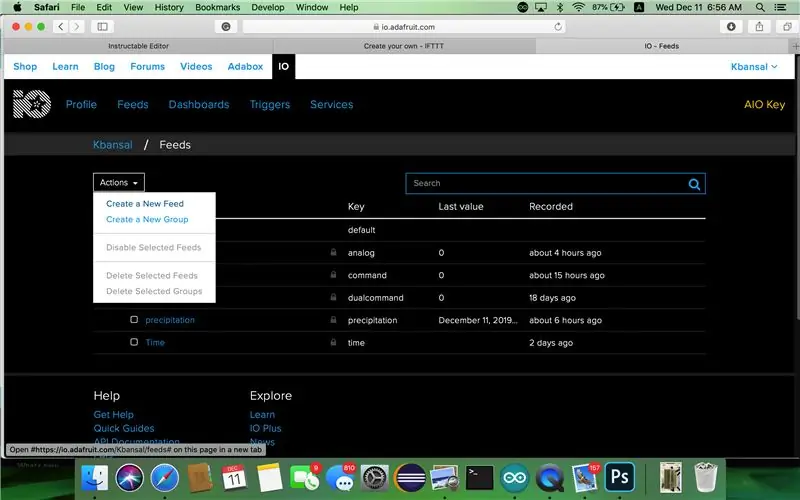Open the precipitation feed link

tap(170, 320)
